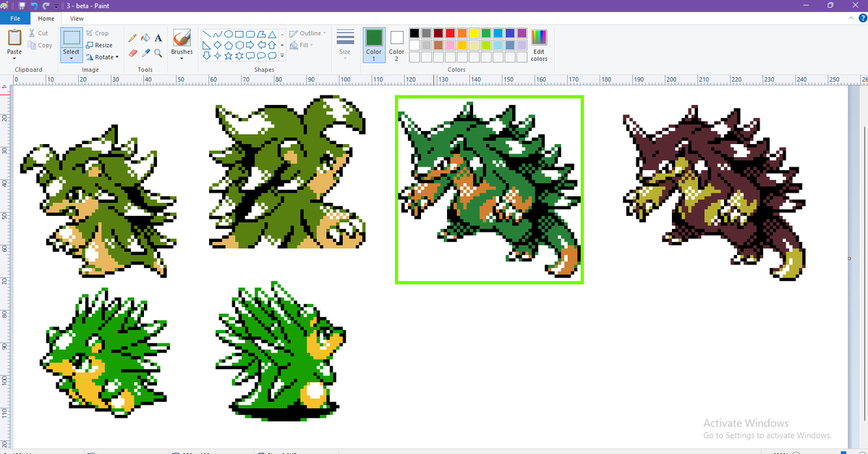Screen dimensions: 868x454
Task: Choose the Oval shape
Action: point(228,34)
